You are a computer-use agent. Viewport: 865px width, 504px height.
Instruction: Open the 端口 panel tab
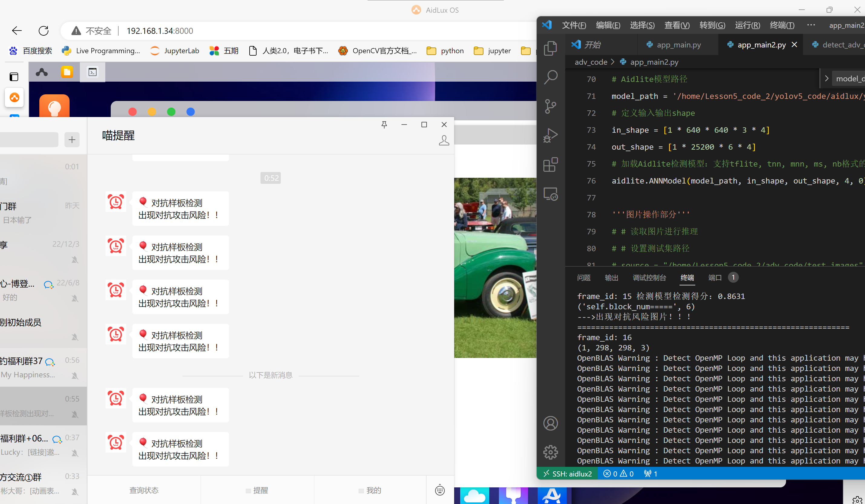tap(715, 278)
